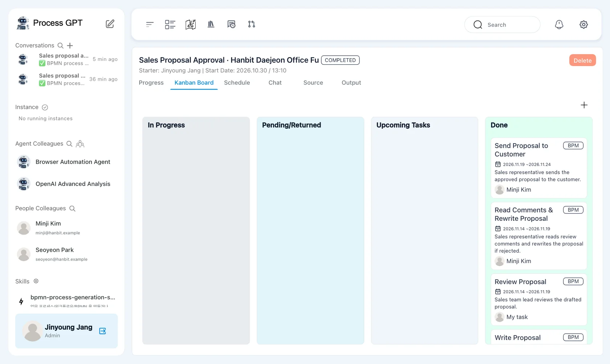This screenshot has height=364, width=610.
Task: Log out using icon beside Jinyoung Jang
Action: (103, 331)
